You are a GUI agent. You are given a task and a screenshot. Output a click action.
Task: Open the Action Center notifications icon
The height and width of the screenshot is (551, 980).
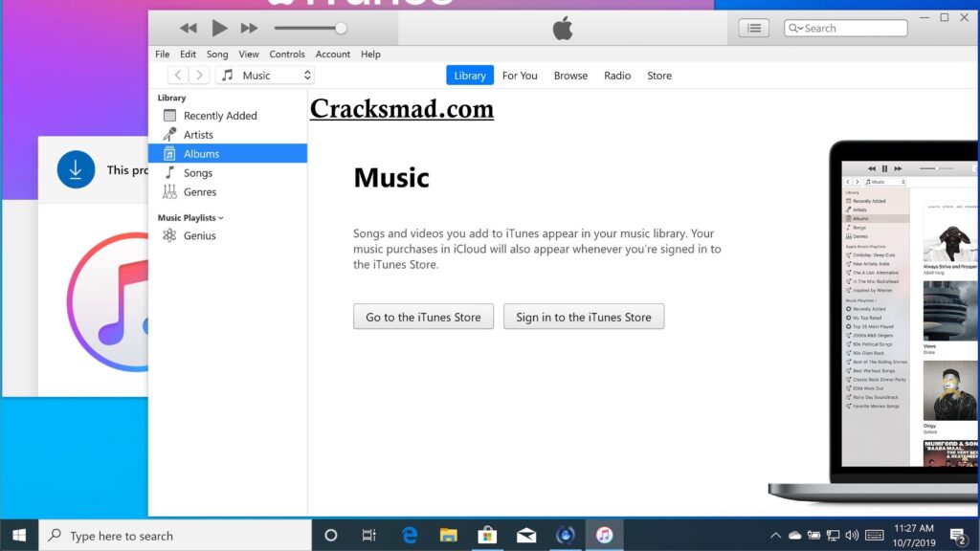(x=958, y=536)
